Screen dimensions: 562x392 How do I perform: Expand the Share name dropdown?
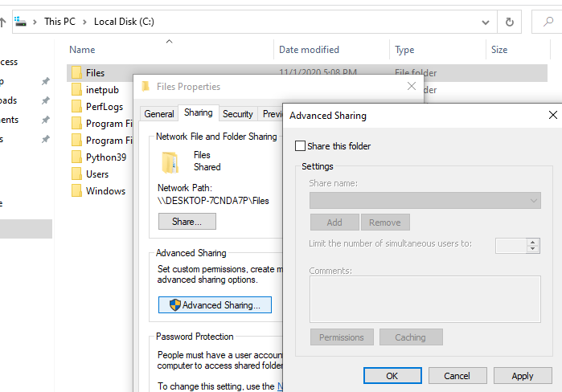coord(534,200)
